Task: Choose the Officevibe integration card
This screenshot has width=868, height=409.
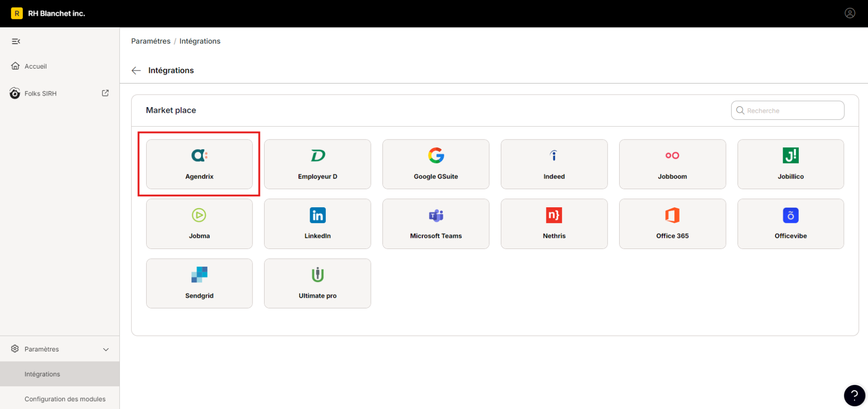Action: 790,224
